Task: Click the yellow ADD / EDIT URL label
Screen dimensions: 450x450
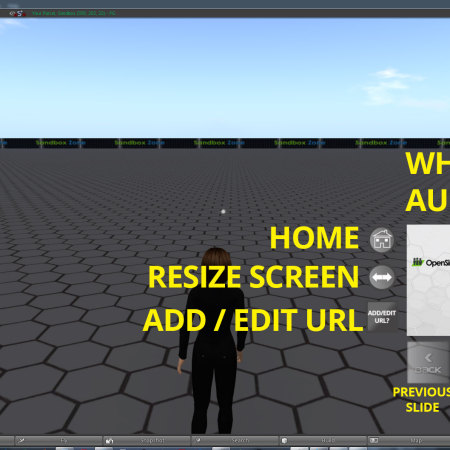Action: 253,320
